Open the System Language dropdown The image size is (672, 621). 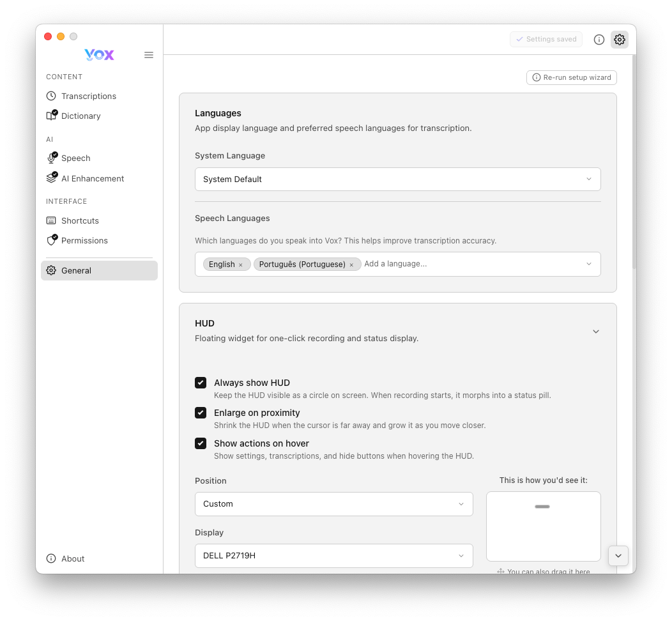(x=397, y=179)
